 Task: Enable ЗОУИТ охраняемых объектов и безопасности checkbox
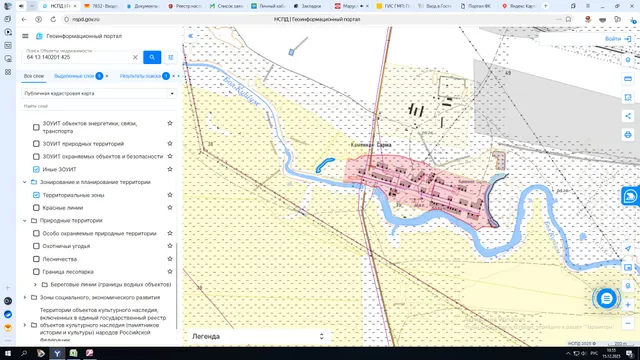click(36, 156)
